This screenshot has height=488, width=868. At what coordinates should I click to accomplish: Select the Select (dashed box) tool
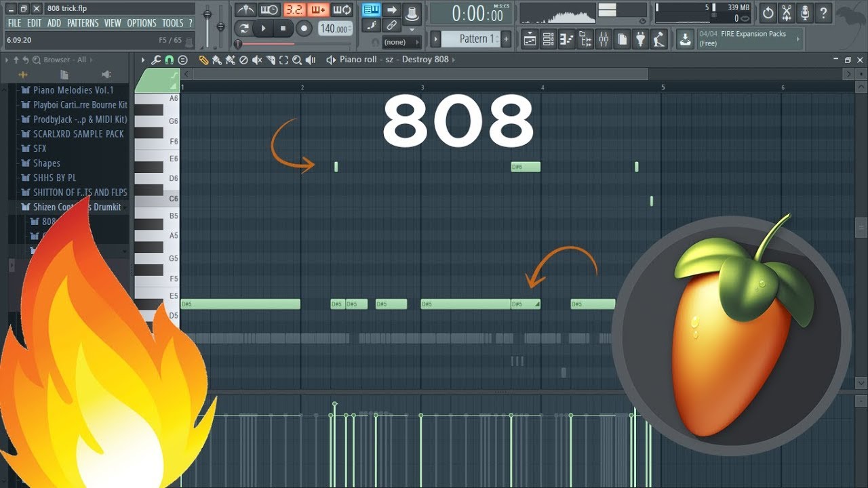click(283, 60)
